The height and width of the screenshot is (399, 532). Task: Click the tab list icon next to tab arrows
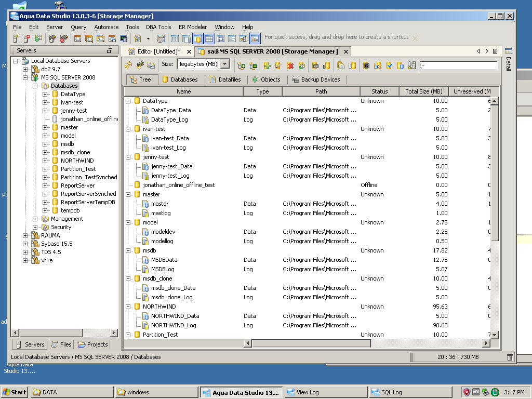pos(495,51)
